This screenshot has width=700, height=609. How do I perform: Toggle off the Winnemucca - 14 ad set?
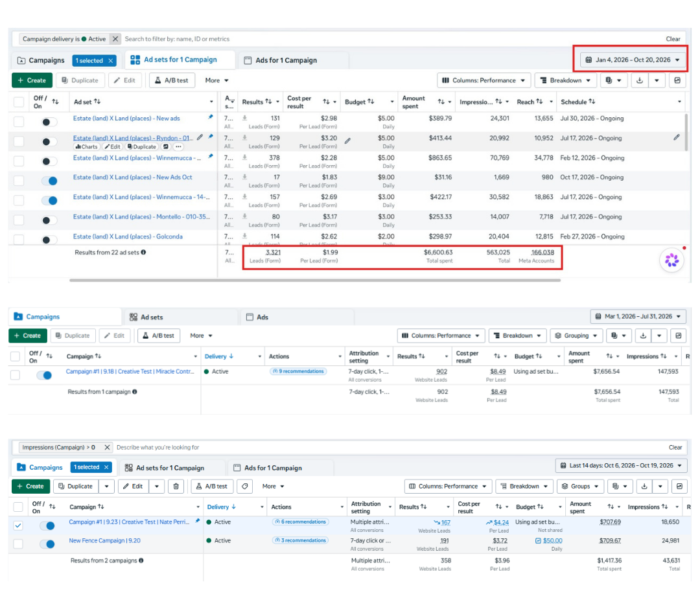click(x=49, y=200)
